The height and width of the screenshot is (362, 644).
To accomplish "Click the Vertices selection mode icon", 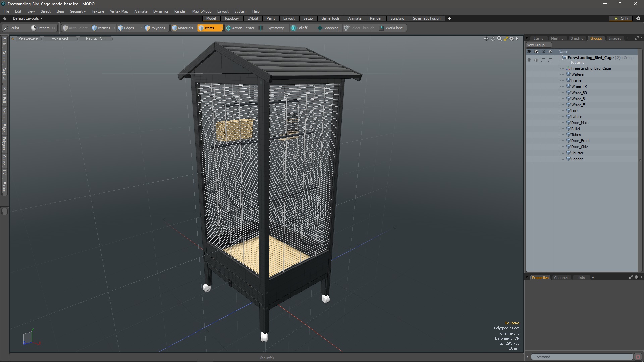I will [94, 28].
